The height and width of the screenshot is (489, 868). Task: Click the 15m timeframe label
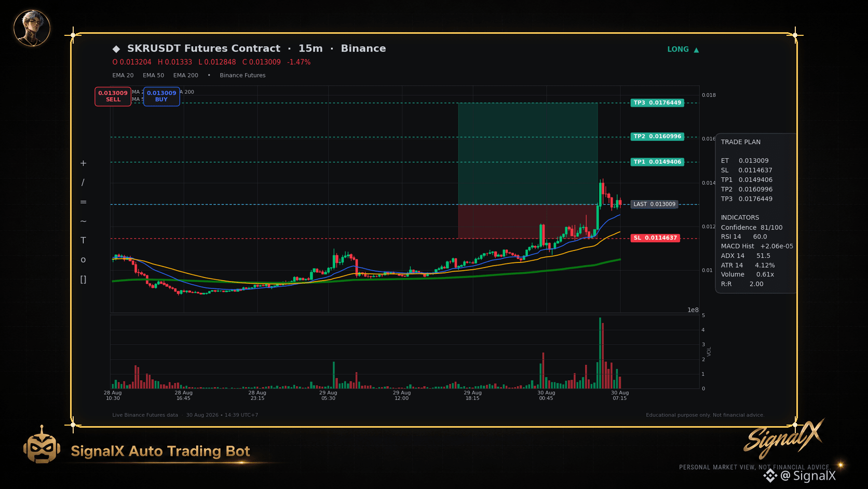(x=310, y=48)
